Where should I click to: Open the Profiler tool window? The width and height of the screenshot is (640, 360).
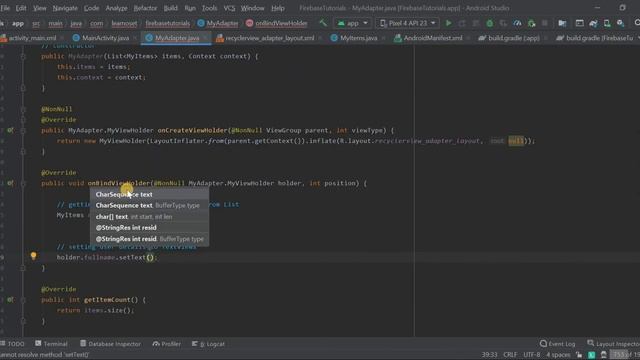167,344
